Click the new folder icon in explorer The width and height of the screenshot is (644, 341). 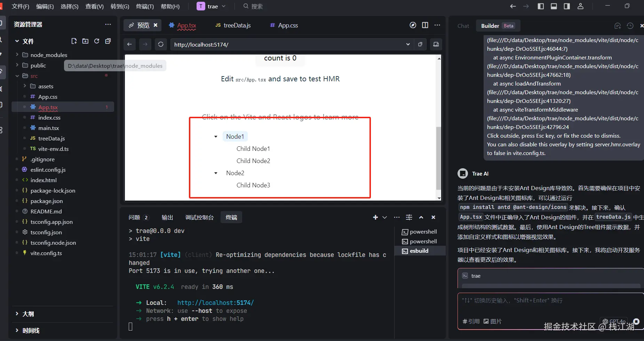coord(85,41)
